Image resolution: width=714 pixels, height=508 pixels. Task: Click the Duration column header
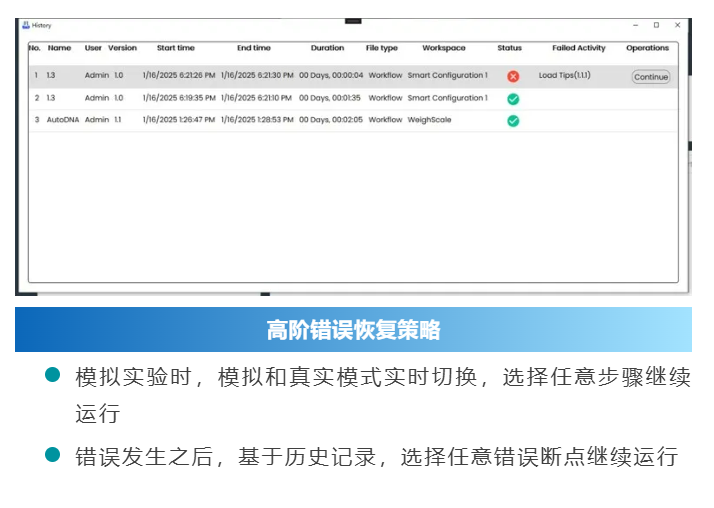click(327, 48)
